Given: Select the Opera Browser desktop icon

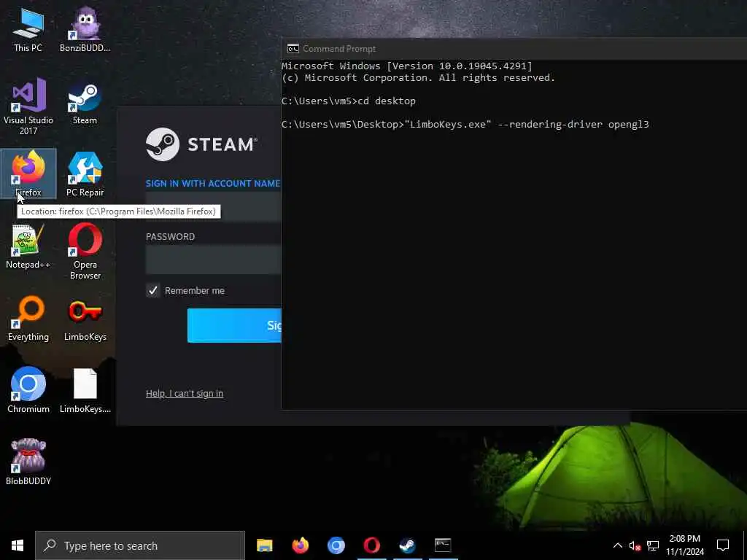Looking at the screenshot, I should coord(85,252).
